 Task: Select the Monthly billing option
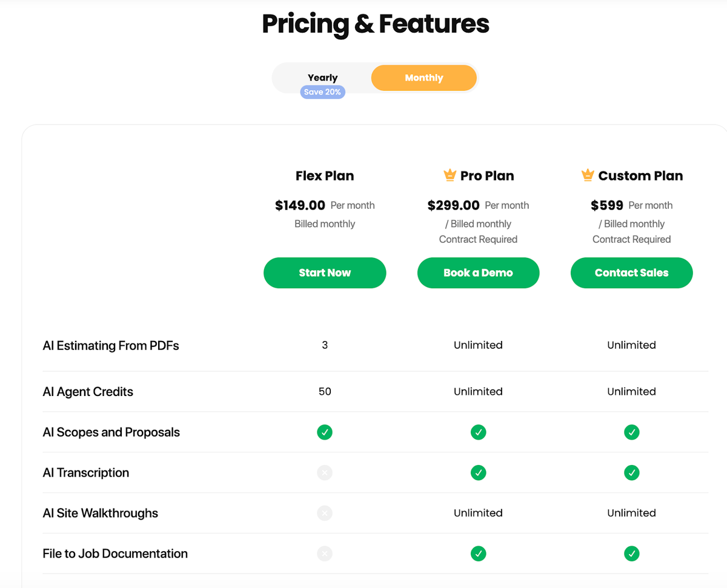pyautogui.click(x=424, y=78)
